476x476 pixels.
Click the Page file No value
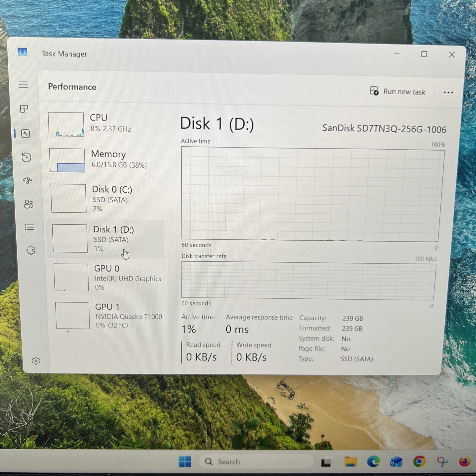coord(345,349)
